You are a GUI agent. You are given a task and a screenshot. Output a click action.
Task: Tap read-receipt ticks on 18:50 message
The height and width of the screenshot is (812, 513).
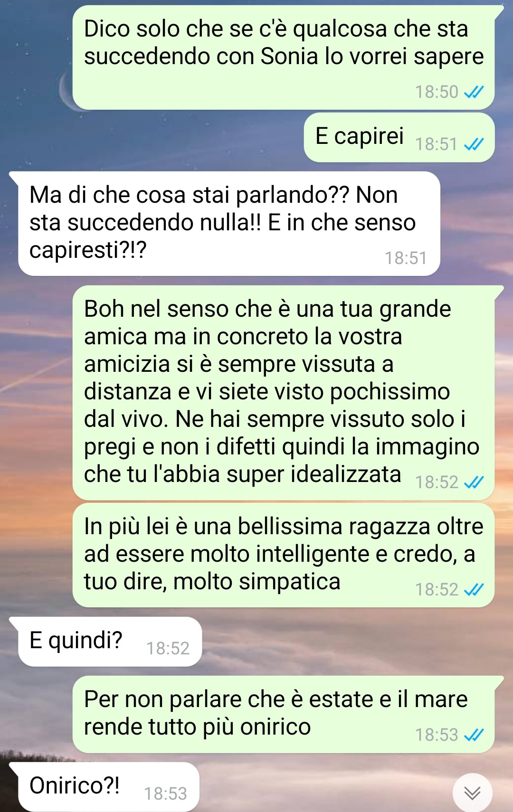click(x=474, y=92)
